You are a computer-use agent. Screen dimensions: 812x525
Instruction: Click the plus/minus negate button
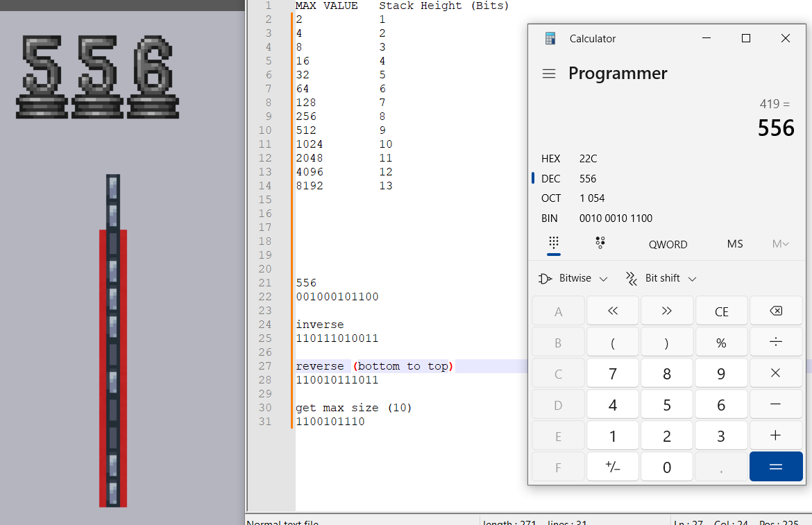click(x=613, y=467)
